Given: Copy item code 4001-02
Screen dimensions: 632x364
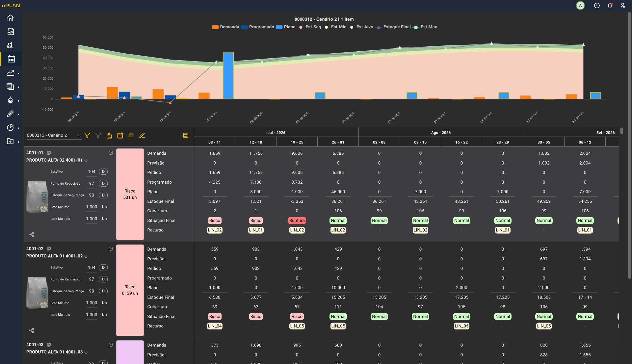Looking at the screenshot, I should pos(49,249).
